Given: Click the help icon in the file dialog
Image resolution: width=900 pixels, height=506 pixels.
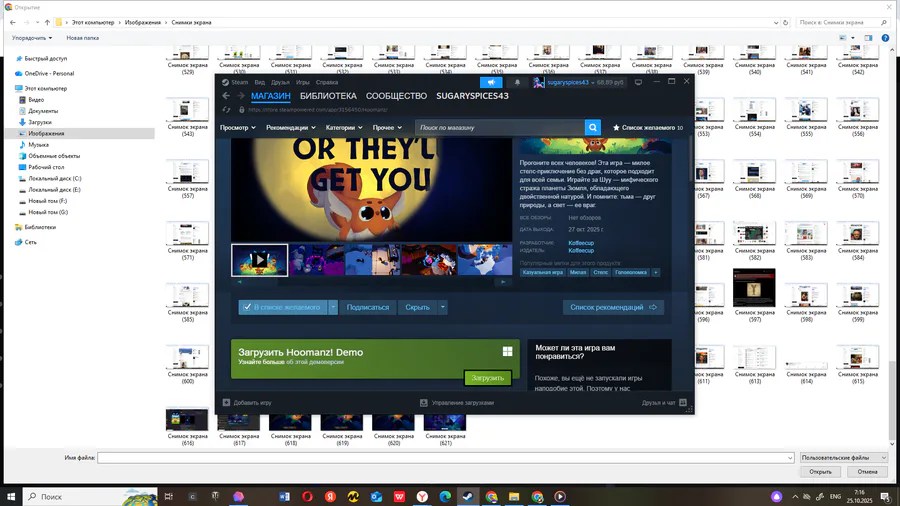Looking at the screenshot, I should click(x=885, y=38).
